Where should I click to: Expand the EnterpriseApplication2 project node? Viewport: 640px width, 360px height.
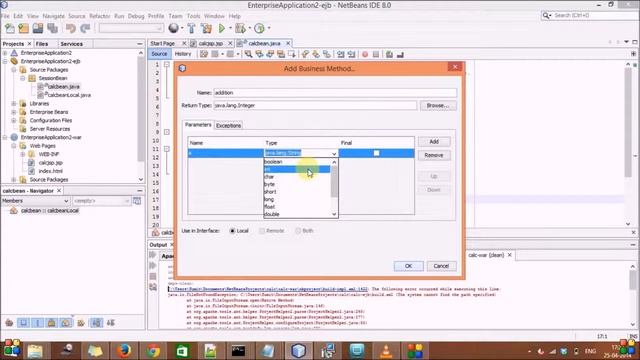pyautogui.click(x=5, y=53)
